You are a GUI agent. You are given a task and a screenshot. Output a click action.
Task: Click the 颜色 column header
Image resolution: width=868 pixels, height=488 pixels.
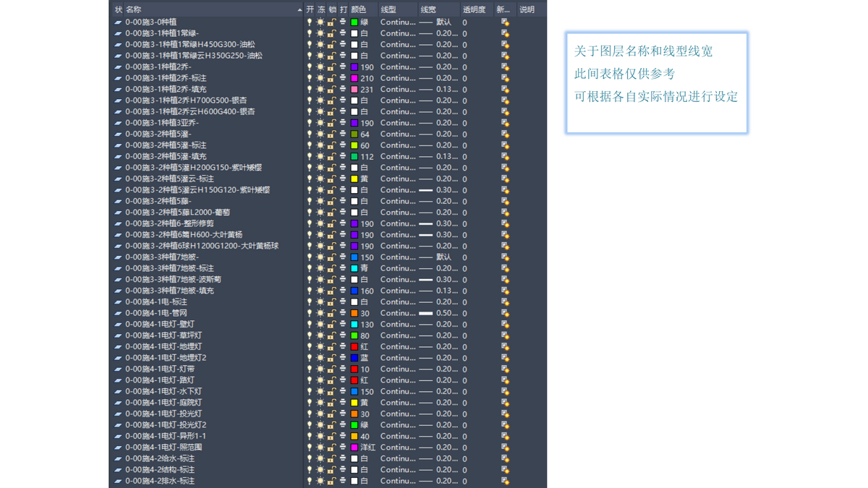coord(359,10)
